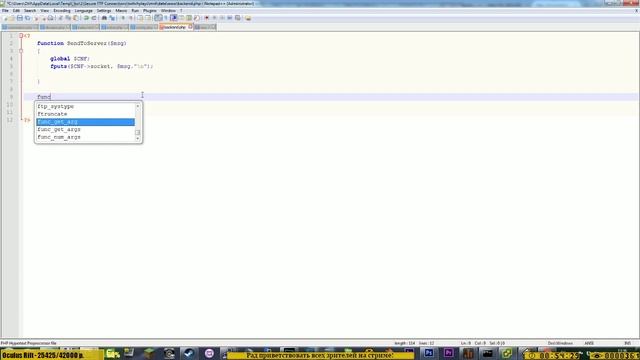This screenshot has height=360, width=640.
Task: Click the red Start Recording macro icon
Action: click(207, 18)
